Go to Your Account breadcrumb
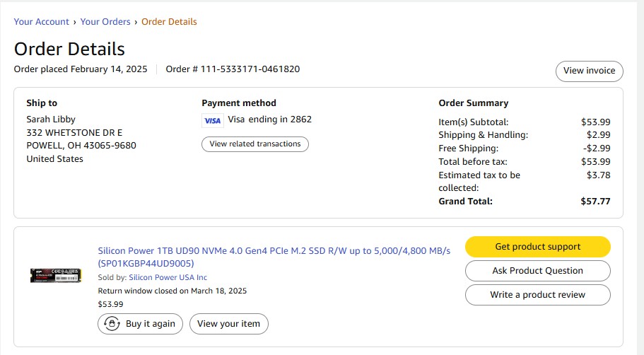The height and width of the screenshot is (355, 644). pyautogui.click(x=42, y=22)
